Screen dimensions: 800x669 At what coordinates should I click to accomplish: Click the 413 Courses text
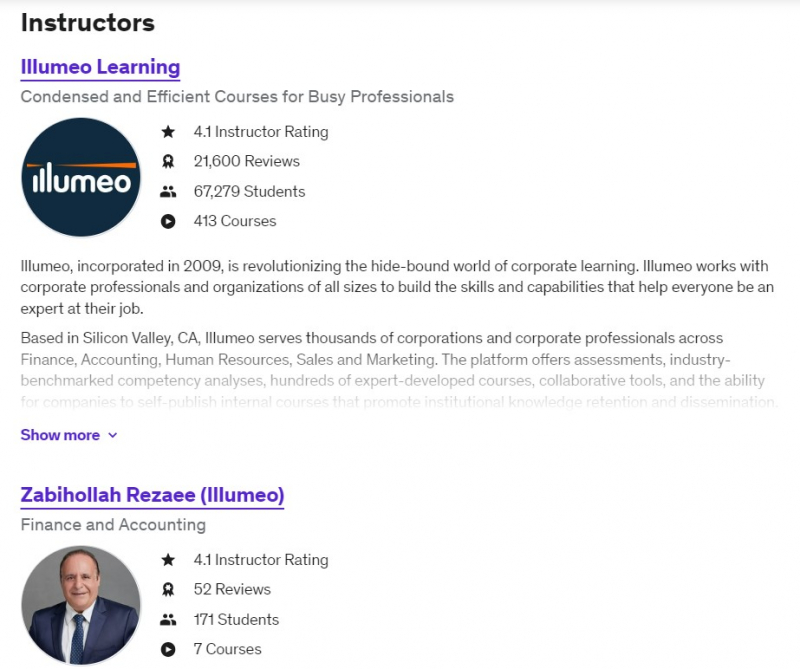coord(234,221)
